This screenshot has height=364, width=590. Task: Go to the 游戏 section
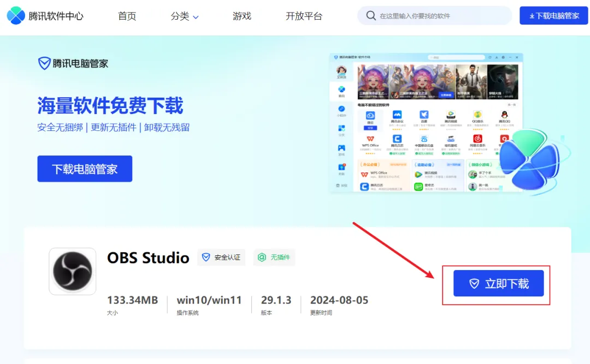pos(241,16)
